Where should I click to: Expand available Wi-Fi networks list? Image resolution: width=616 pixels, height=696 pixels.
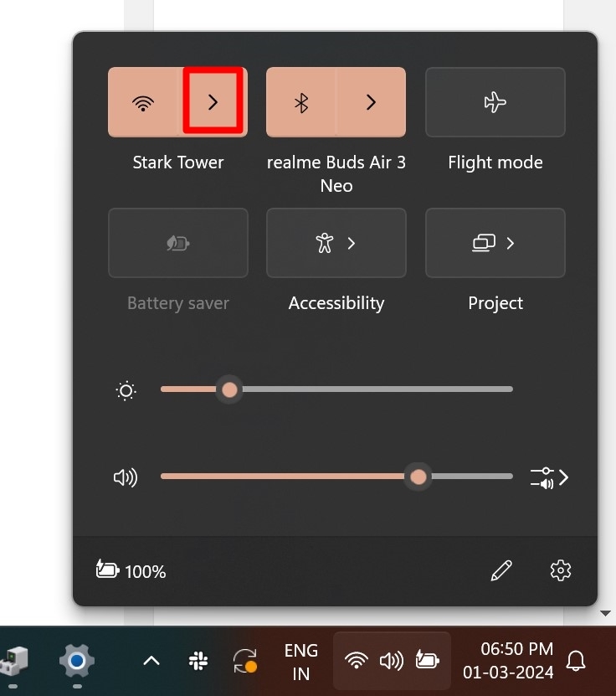pyautogui.click(x=212, y=102)
